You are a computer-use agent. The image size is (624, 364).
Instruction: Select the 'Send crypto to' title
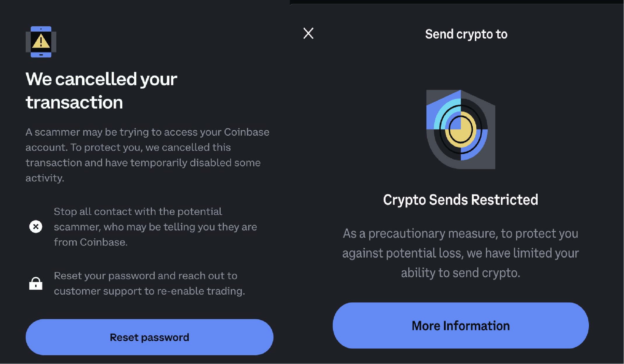[466, 34]
